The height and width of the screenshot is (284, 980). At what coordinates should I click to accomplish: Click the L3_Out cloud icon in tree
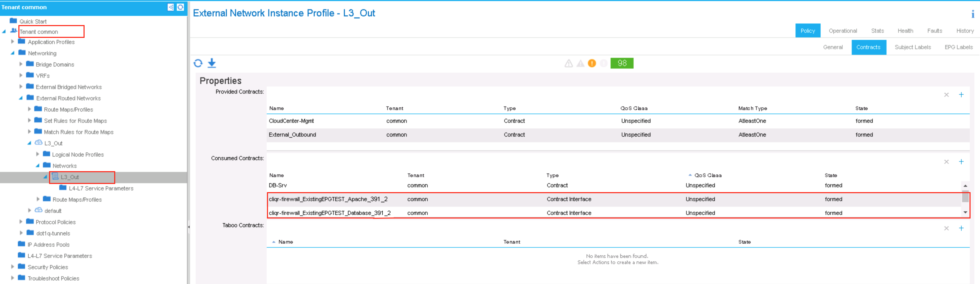pos(38,143)
